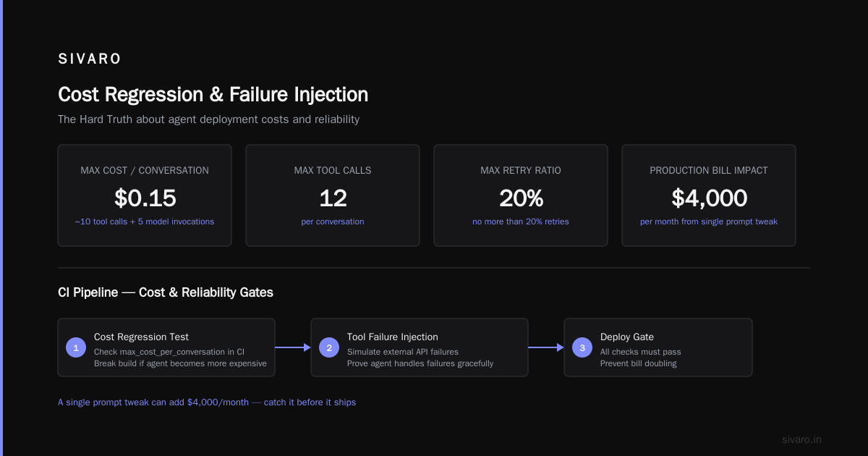Image resolution: width=868 pixels, height=456 pixels.
Task: Open the Cost Regression Test step
Action: click(x=166, y=347)
